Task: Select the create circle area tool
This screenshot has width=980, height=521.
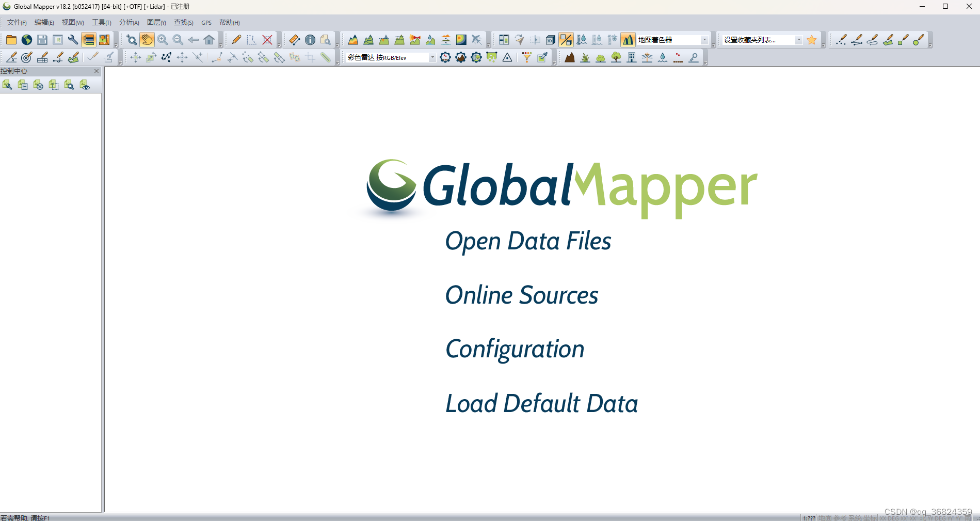Action: pyautogui.click(x=919, y=40)
